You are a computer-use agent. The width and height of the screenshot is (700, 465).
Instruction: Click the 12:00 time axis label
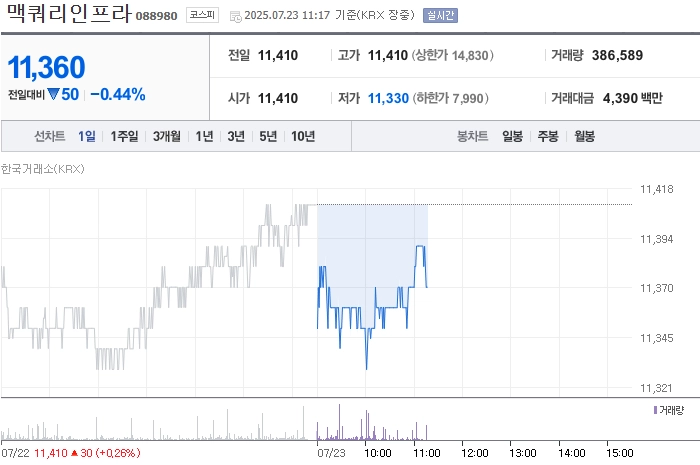(475, 453)
